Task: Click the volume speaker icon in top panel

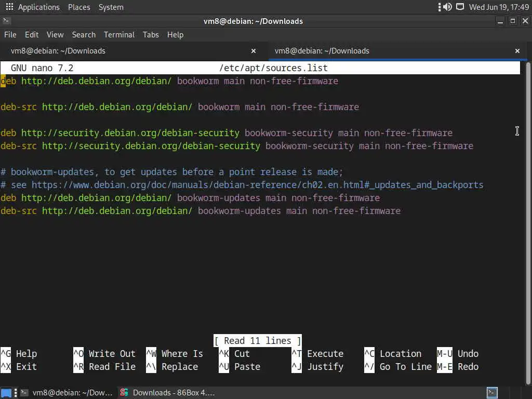Action: (448, 7)
